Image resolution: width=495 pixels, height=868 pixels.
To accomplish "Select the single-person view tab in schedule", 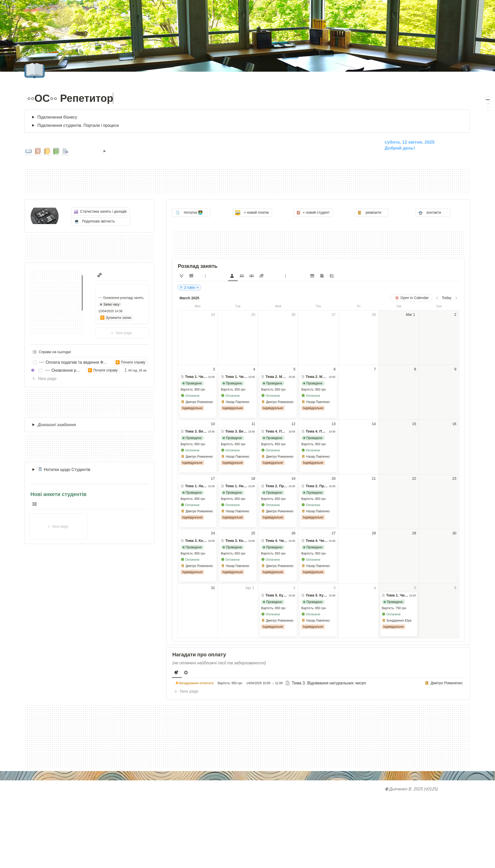I will (232, 276).
